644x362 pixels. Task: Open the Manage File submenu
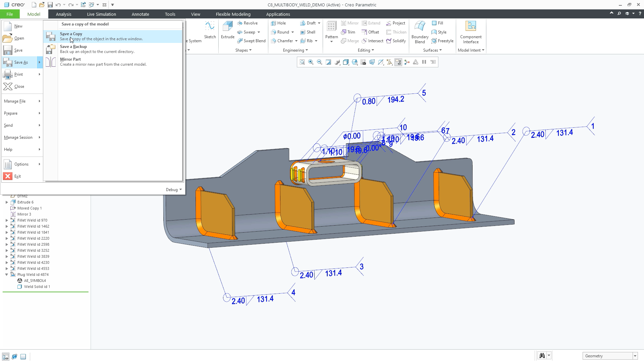[22, 101]
